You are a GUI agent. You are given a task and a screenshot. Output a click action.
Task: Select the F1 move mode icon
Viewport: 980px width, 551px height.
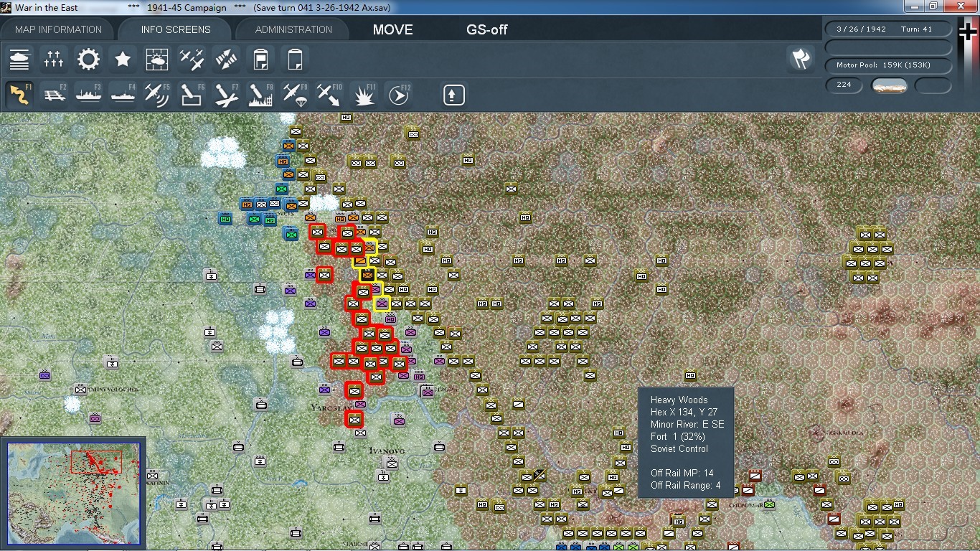tap(19, 95)
